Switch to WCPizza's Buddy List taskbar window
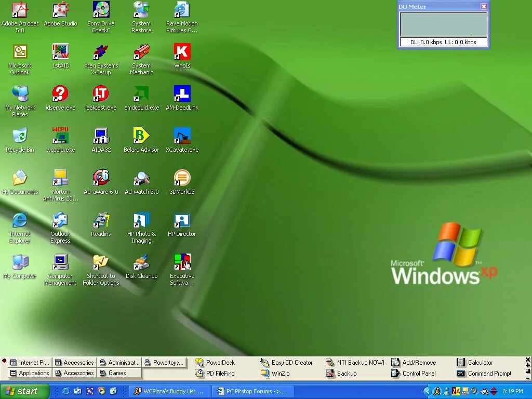532x399 pixels. coord(170,391)
